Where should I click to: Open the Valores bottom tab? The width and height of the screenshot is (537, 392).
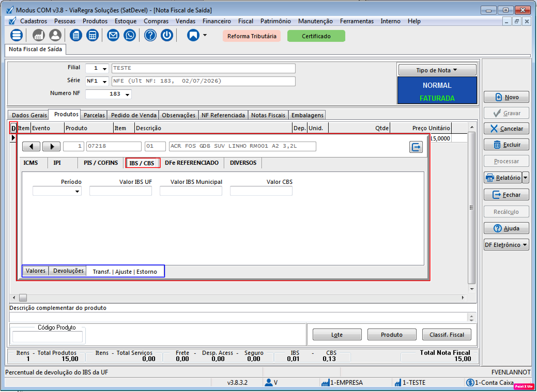pyautogui.click(x=35, y=271)
